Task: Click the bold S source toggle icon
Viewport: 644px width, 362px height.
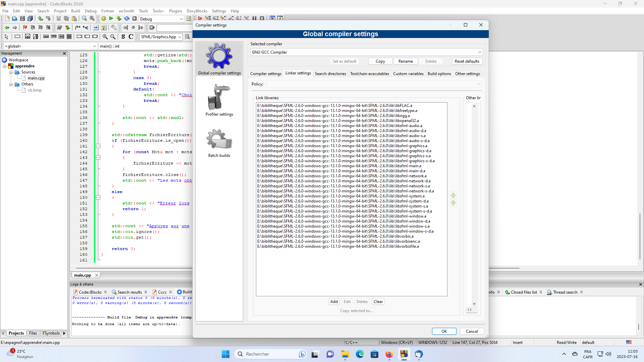Action: pyautogui.click(x=123, y=37)
